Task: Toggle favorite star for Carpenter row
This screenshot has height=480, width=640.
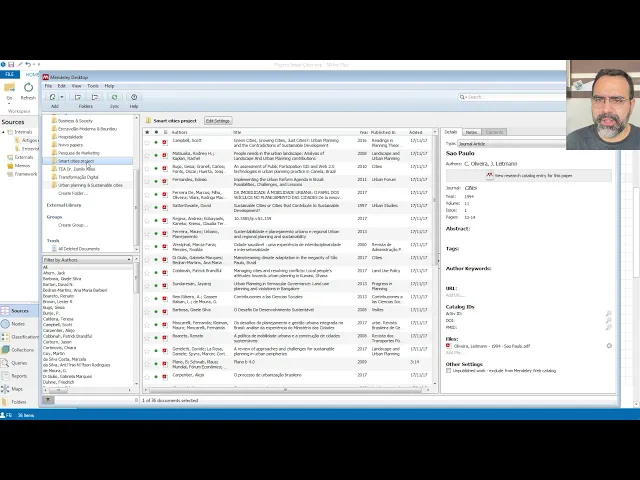Action: pyautogui.click(x=147, y=377)
